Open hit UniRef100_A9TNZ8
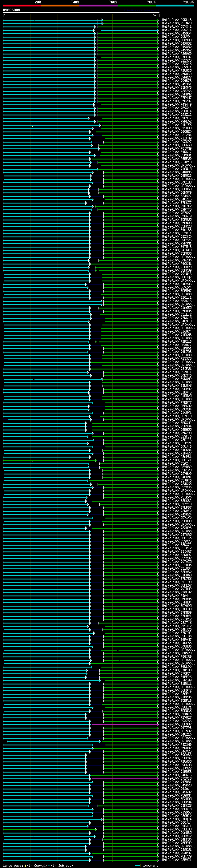Screen dimensions: 197x868 177,23
